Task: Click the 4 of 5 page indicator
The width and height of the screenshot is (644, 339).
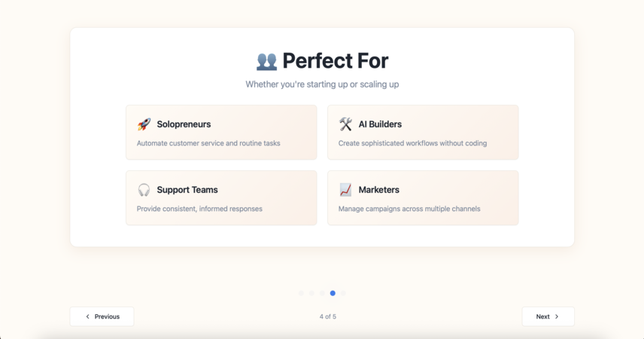Action: tap(328, 316)
